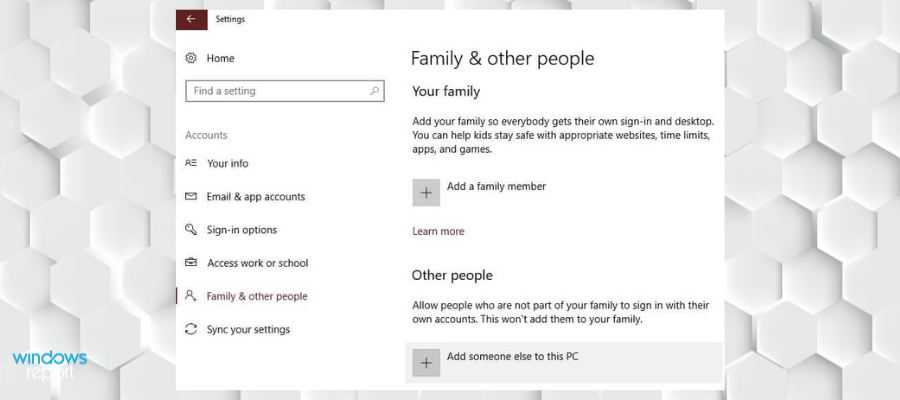Click the Sync your settings arrows icon

(x=191, y=329)
